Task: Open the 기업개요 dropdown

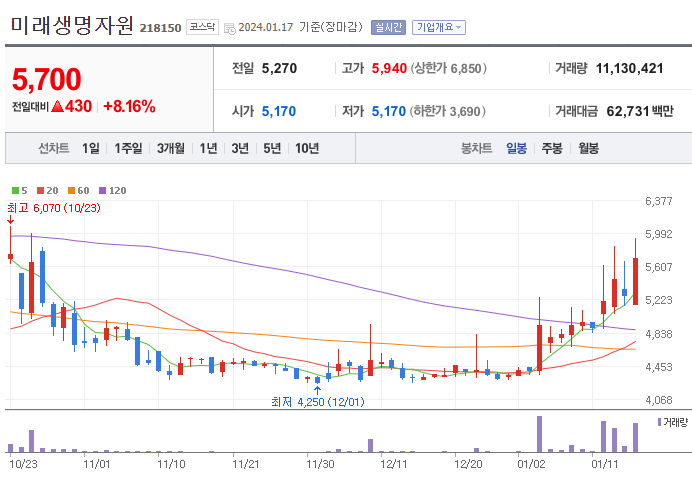Action: [439, 27]
